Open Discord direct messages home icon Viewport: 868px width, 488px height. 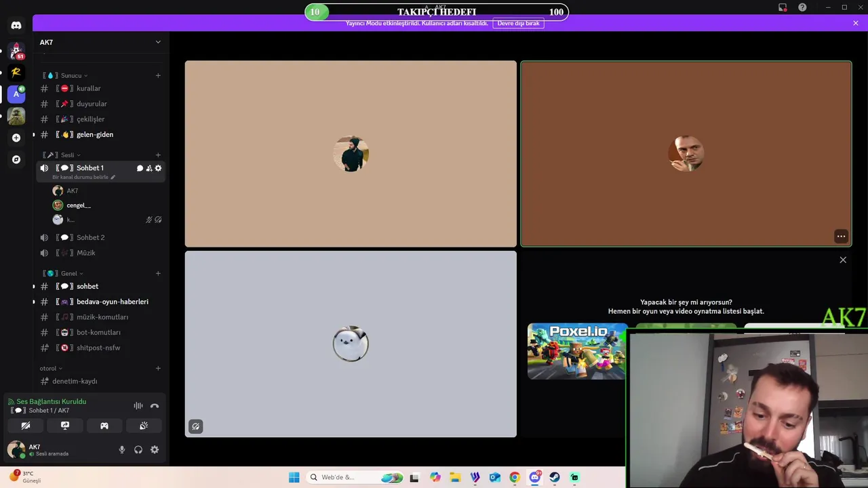(x=16, y=25)
